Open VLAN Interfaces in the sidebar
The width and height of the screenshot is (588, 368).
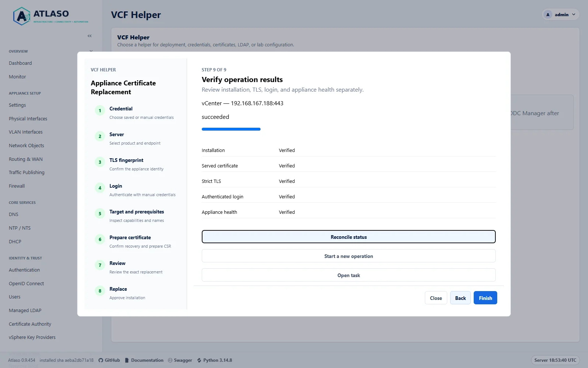click(26, 132)
